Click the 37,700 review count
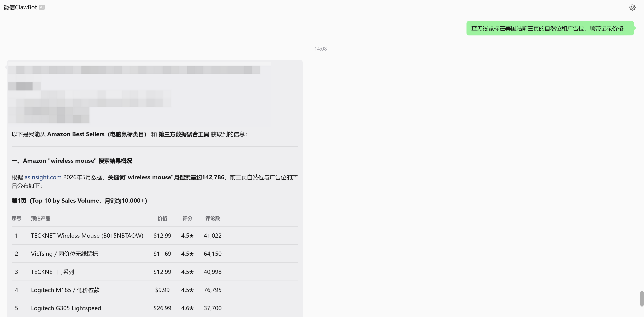This screenshot has width=644, height=317. click(213, 308)
